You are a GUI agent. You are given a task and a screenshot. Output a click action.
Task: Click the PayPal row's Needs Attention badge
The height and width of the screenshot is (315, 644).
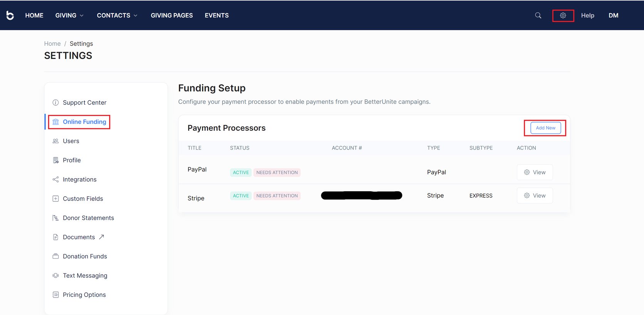277,172
